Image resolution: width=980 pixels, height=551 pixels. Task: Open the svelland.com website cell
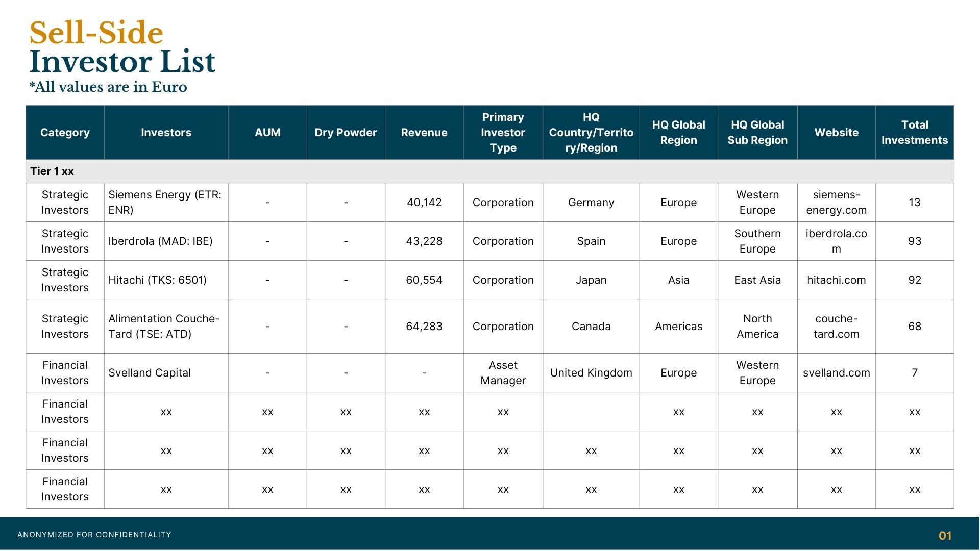pyautogui.click(x=837, y=373)
